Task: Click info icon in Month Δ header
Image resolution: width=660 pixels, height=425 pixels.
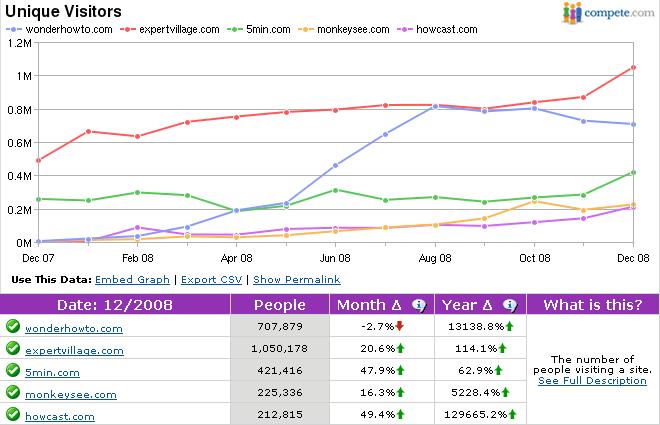Action: tap(419, 306)
